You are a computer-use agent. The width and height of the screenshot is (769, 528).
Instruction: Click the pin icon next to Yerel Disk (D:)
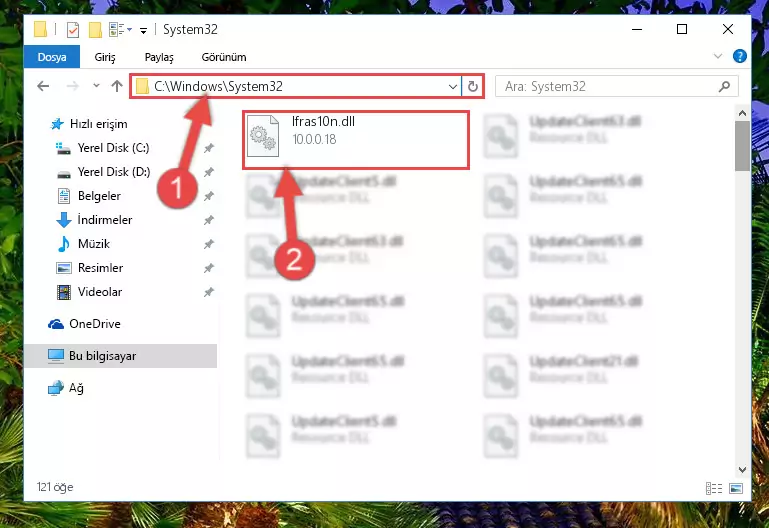point(209,172)
